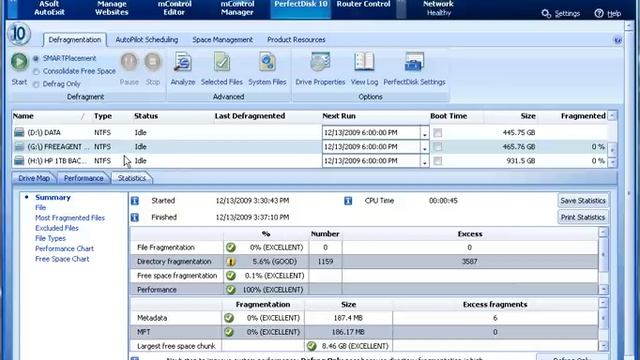The image size is (640, 360).
Task: Toggle Boot Time checkbox for H: HP 1TB
Action: (x=438, y=161)
